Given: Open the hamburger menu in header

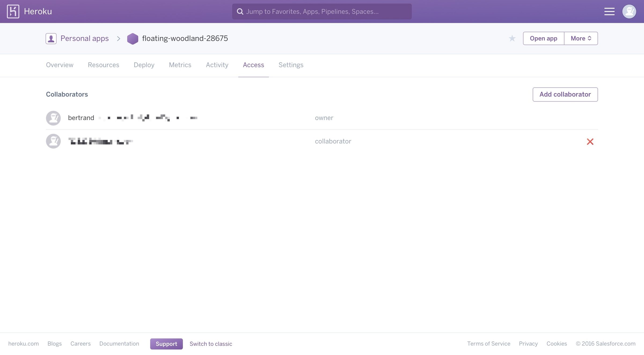Looking at the screenshot, I should coord(609,12).
